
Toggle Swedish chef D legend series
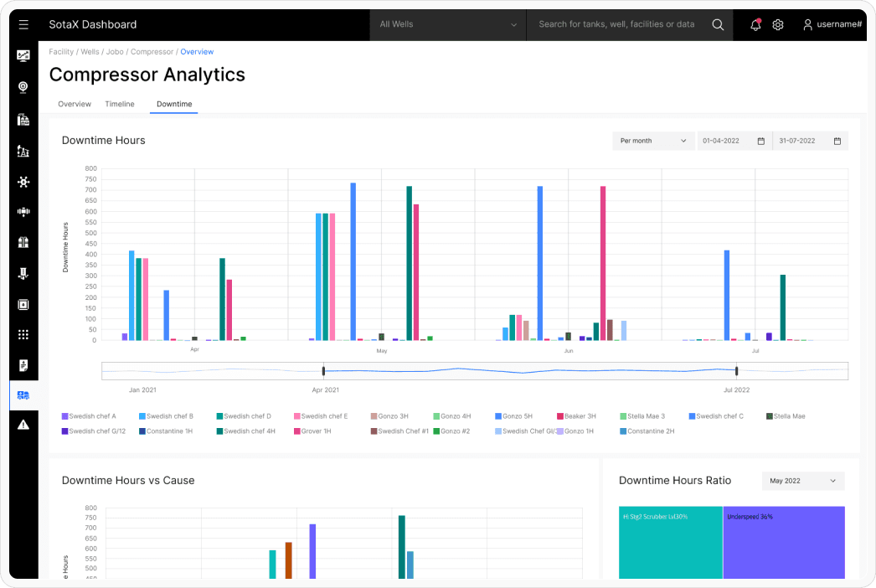[x=244, y=416]
